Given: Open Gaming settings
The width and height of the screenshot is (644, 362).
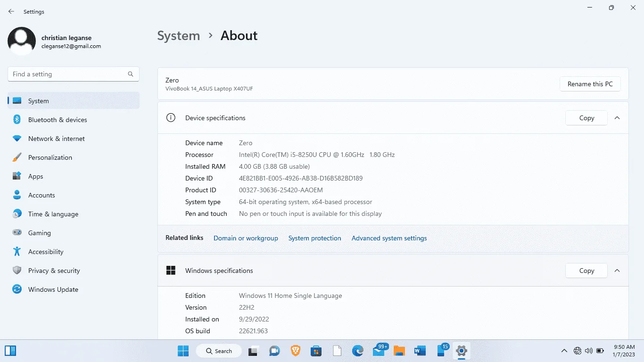Looking at the screenshot, I should tap(74, 233).
